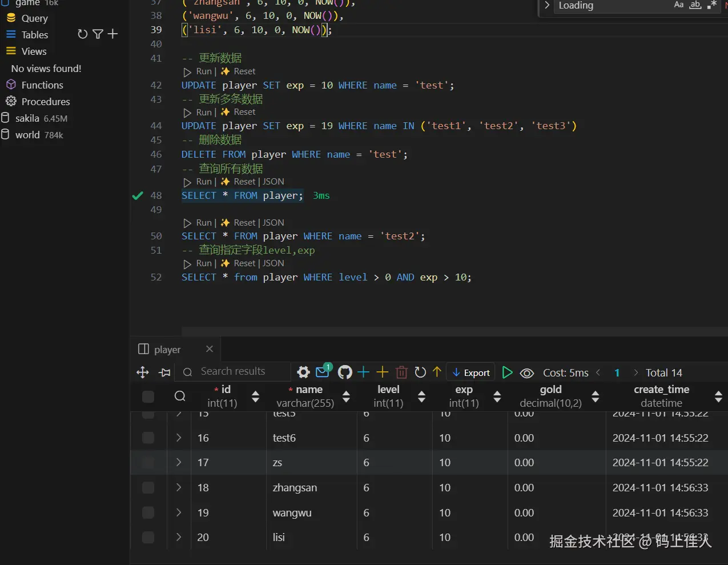The width and height of the screenshot is (728, 565).
Task: Click the yellow up arrow icon
Action: pyautogui.click(x=437, y=372)
